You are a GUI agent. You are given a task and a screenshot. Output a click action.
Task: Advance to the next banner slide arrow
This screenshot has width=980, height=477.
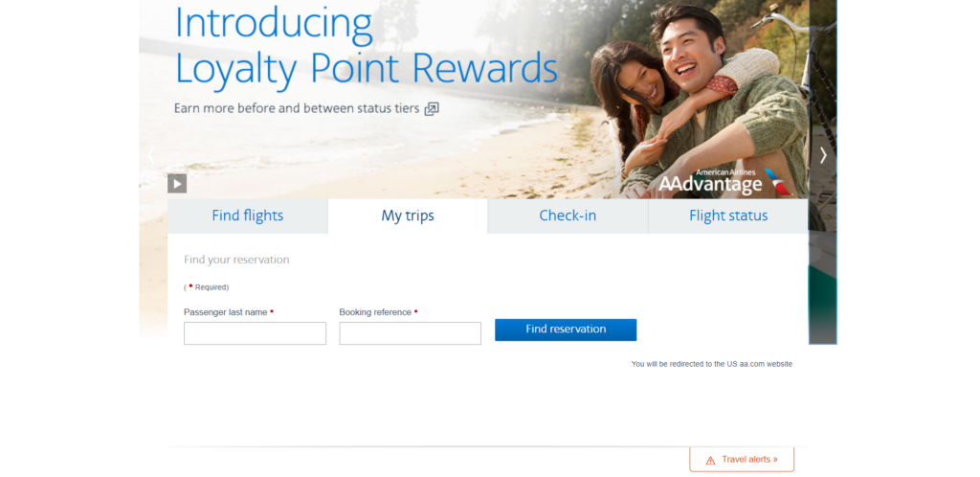[x=823, y=155]
